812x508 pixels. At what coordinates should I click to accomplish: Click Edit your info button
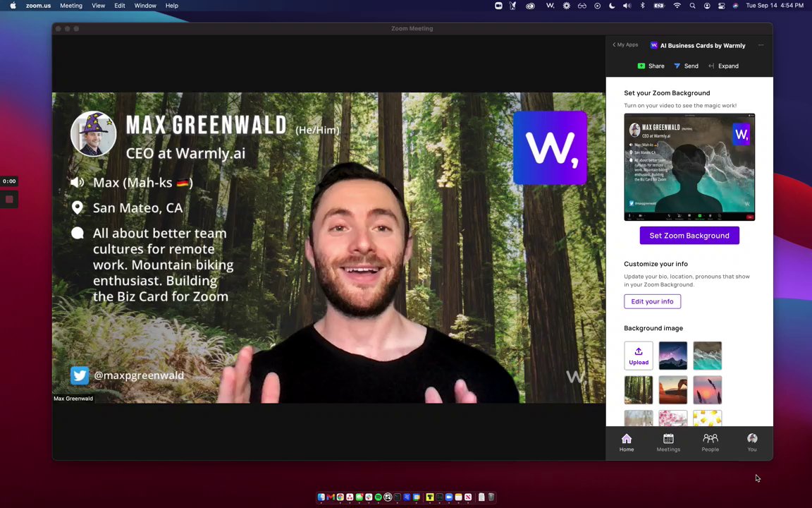(652, 301)
